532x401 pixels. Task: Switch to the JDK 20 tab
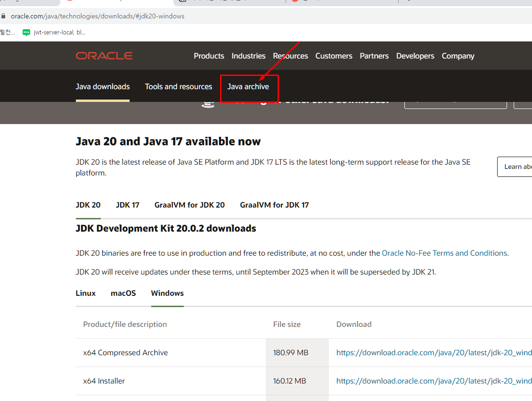tap(88, 205)
